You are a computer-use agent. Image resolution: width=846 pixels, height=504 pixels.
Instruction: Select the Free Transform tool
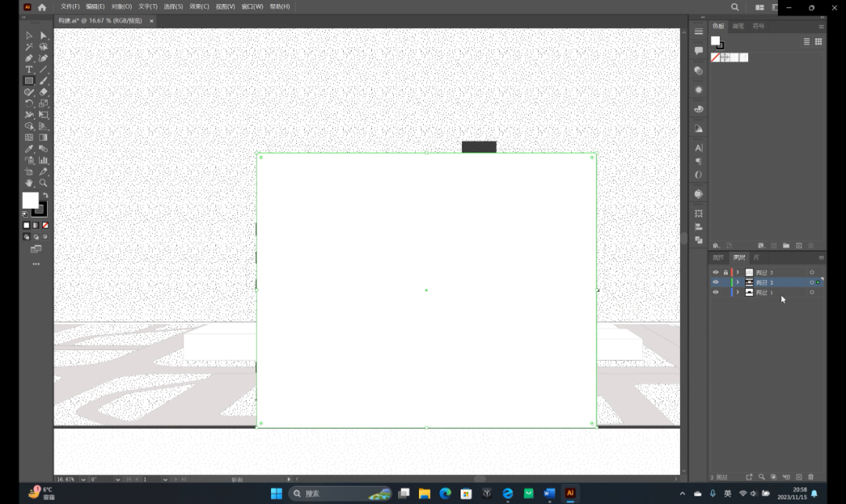click(x=44, y=115)
